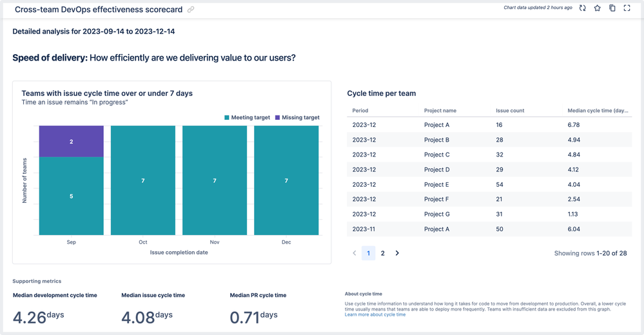The height and width of the screenshot is (335, 644).
Task: Click the issue count 54 cell
Action: tap(500, 184)
